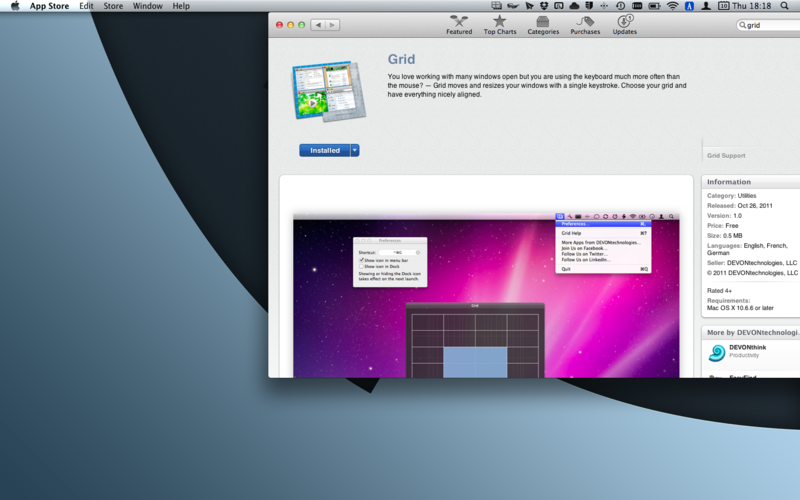Open the DEVONthink app link
Screen dimensions: 800x500
pyautogui.click(x=747, y=347)
